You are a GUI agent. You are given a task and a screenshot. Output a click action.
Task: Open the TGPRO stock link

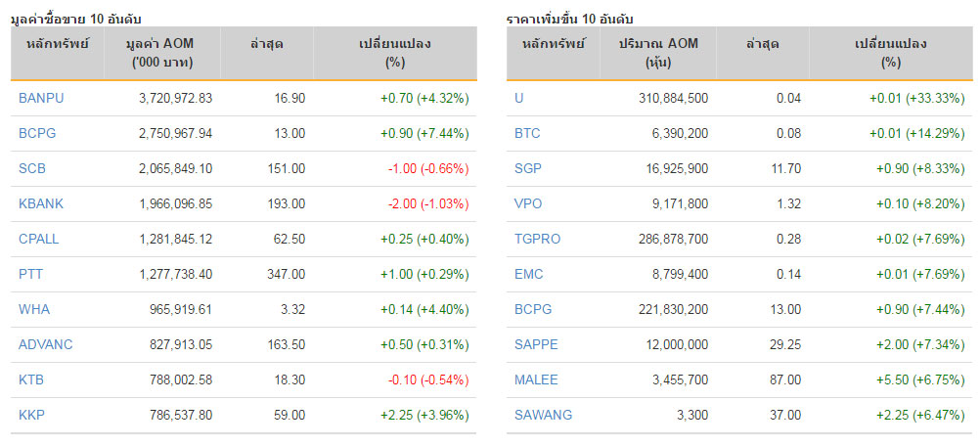point(538,239)
